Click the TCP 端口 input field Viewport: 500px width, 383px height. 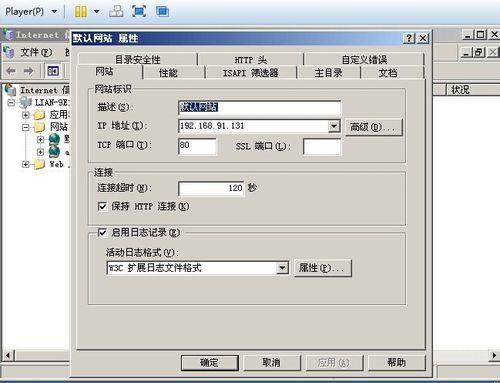pyautogui.click(x=197, y=146)
